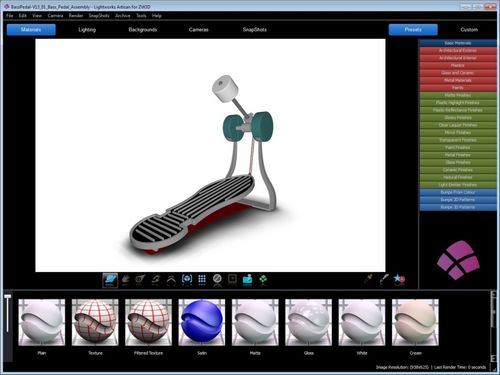Expand the Basic Materials category
Screen dimensions: 500x375
pyautogui.click(x=458, y=43)
